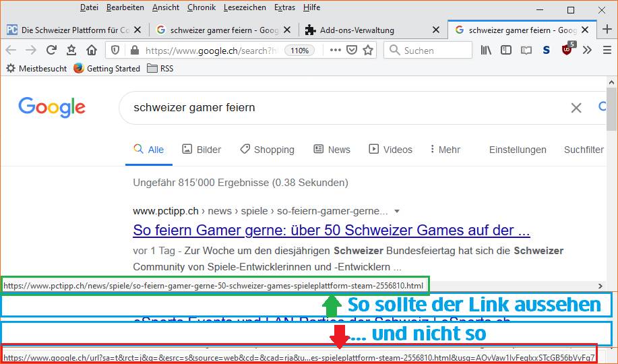Click the address bar URL google.ch
Image resolution: width=618 pixels, height=364 pixels.
coord(211,51)
